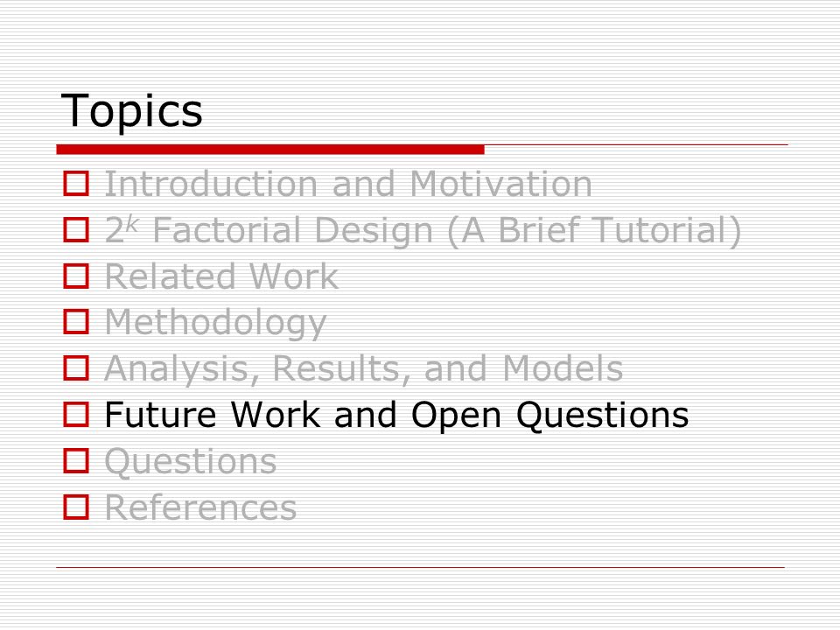The image size is (840, 630).
Task: Click the red bullet beside Related Work
Action: [x=76, y=276]
